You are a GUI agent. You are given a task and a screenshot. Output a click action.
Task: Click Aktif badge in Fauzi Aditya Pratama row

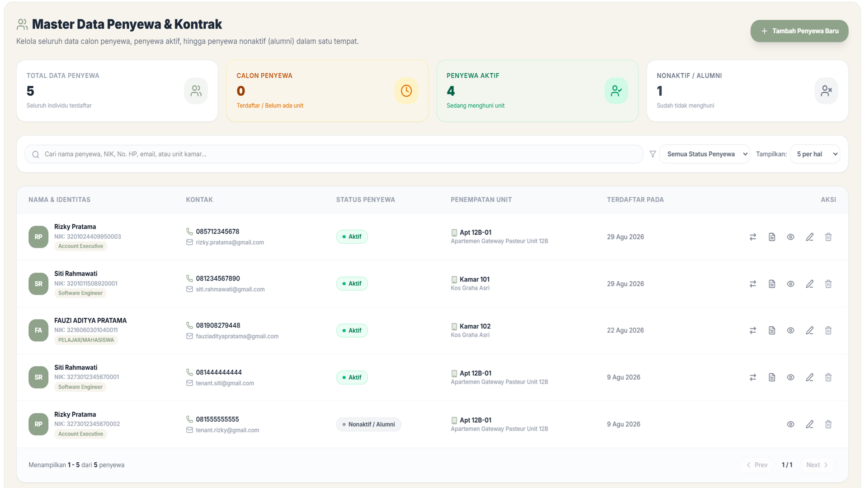click(352, 330)
